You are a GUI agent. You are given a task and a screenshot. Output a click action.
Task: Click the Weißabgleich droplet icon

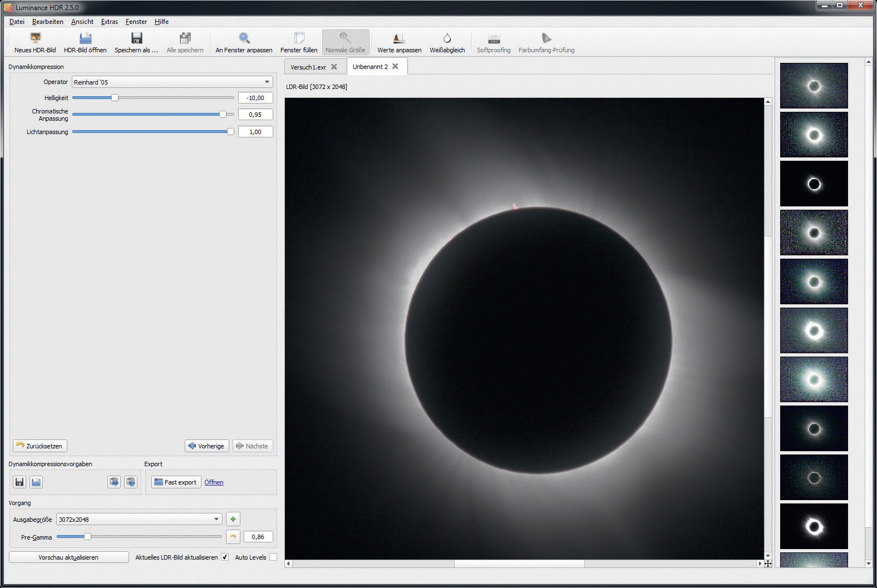447,38
